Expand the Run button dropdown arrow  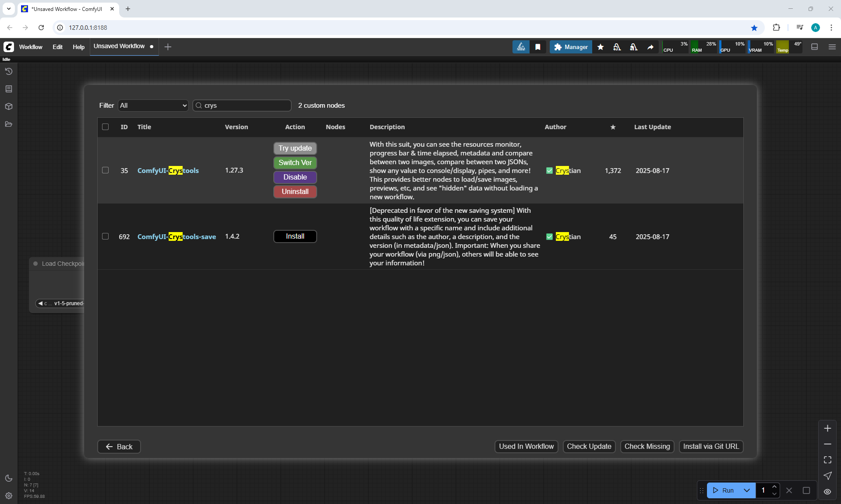pyautogui.click(x=747, y=490)
